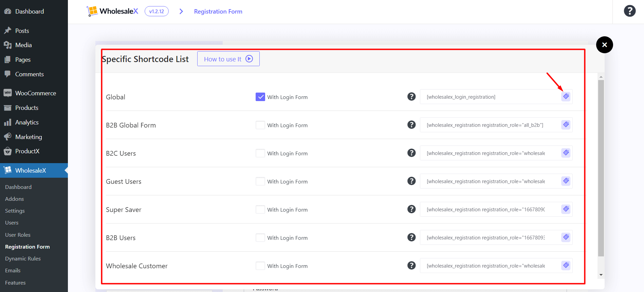The width and height of the screenshot is (644, 292).
Task: Copy the Super Saver shortcode icon
Action: [566, 209]
